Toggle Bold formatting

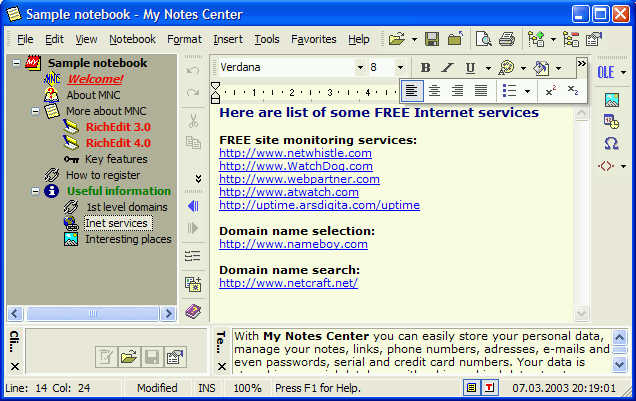tap(425, 68)
